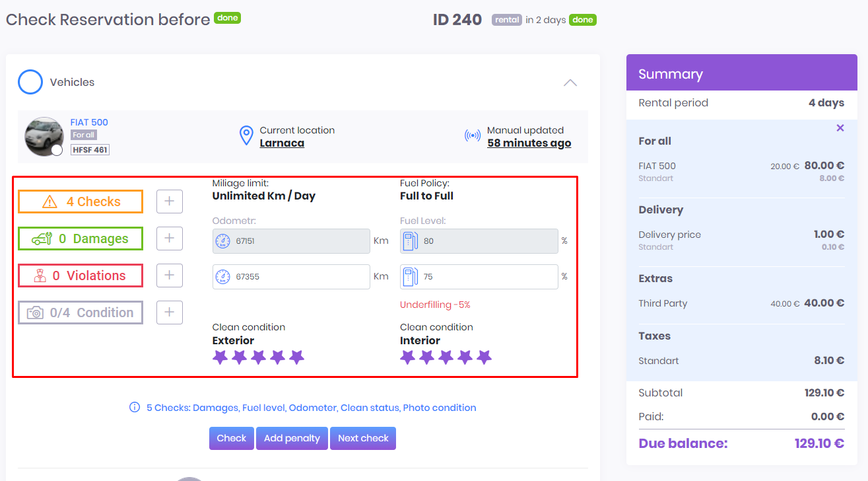Screen dimensions: 868x481
Task: Click the 80.00 € FIAT 500 price
Action: (824, 166)
